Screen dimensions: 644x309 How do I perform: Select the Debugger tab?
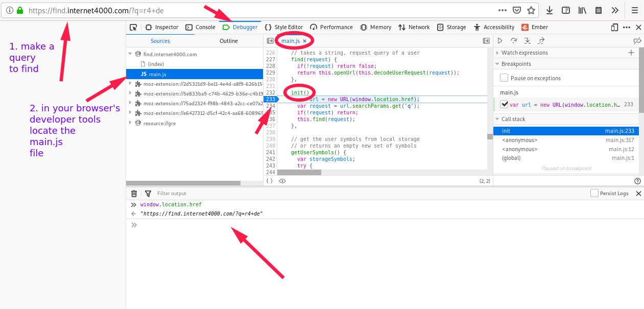click(240, 28)
